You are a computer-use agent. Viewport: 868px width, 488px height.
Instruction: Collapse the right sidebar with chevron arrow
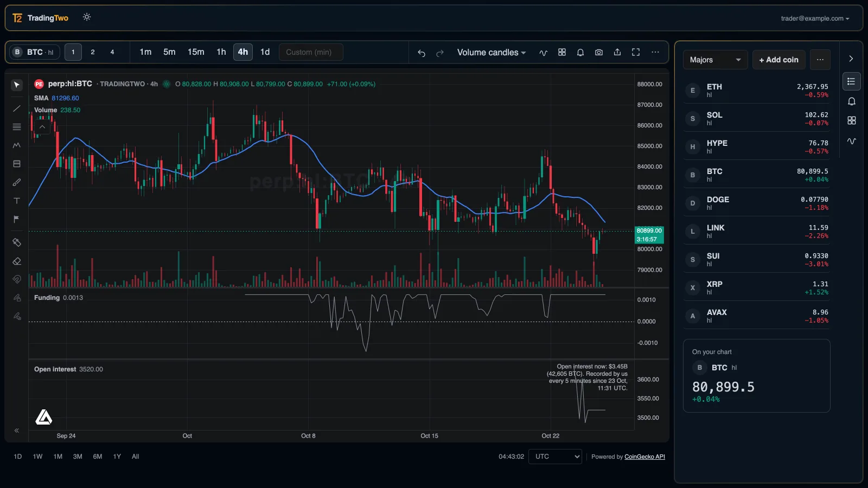(851, 59)
